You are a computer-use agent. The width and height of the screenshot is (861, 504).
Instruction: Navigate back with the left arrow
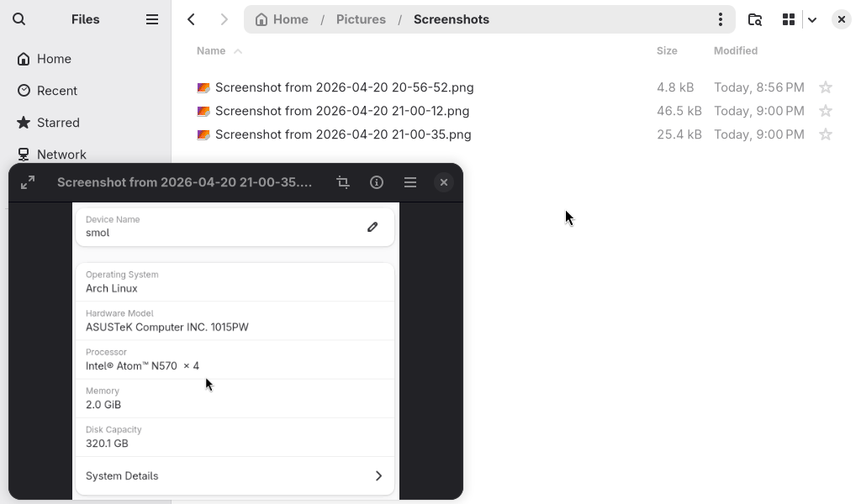(192, 19)
